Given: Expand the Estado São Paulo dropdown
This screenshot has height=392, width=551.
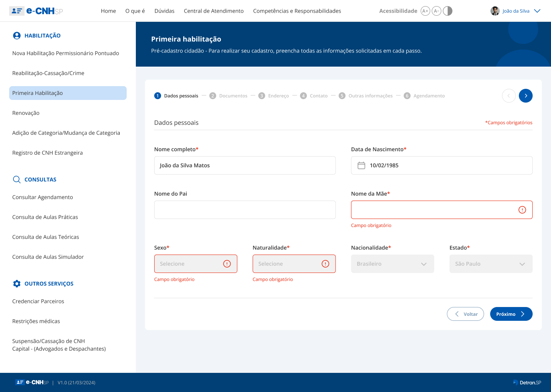Looking at the screenshot, I should pos(491,264).
